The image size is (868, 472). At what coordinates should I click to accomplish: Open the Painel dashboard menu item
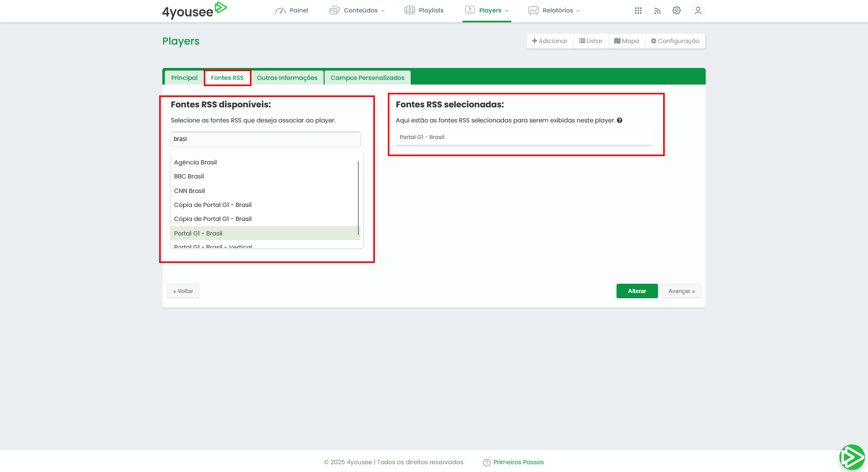292,10
